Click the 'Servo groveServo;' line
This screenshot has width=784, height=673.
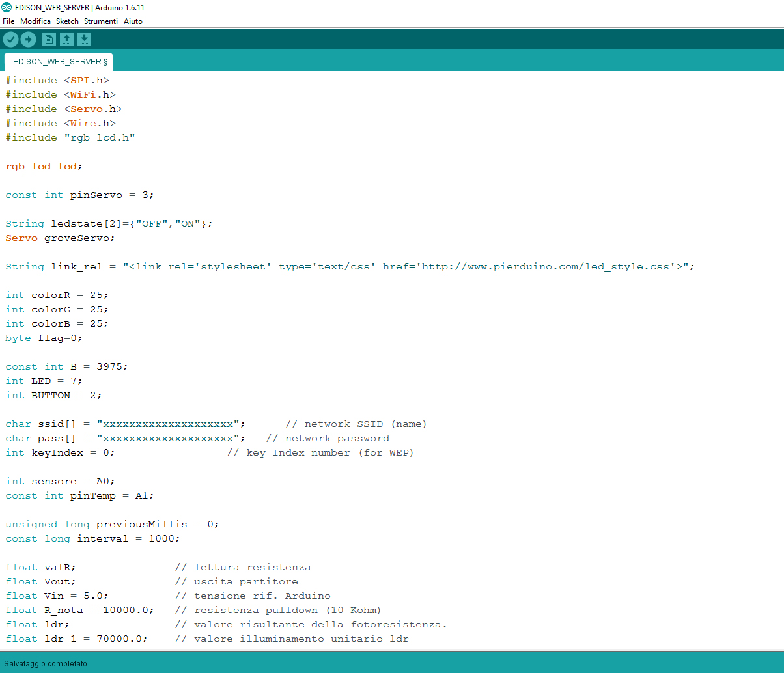point(61,238)
